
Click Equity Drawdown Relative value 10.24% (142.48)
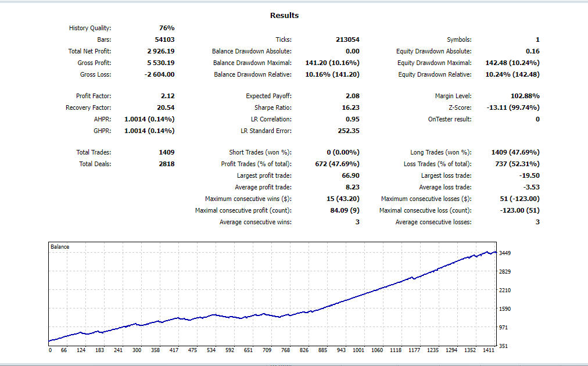pyautogui.click(x=512, y=74)
